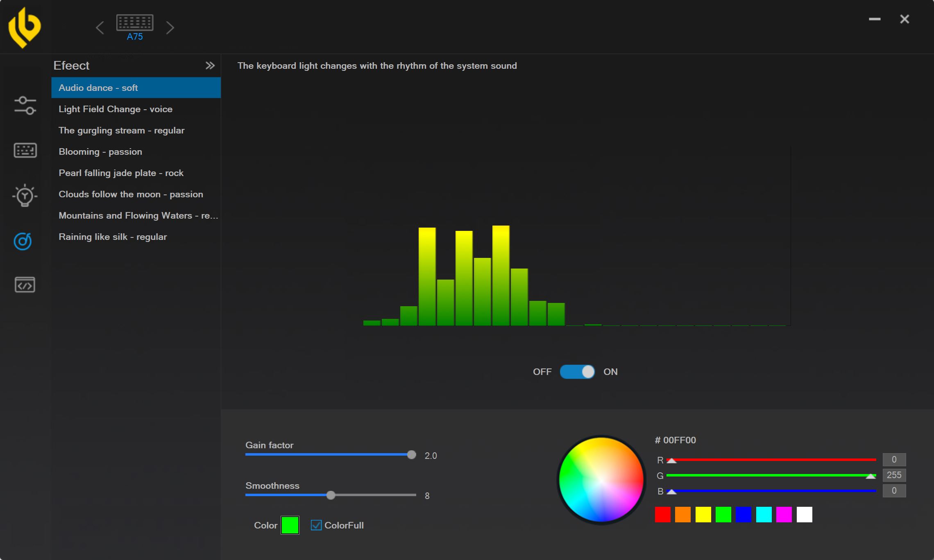Choose the blue preset swatch
The image size is (934, 560).
(x=744, y=515)
